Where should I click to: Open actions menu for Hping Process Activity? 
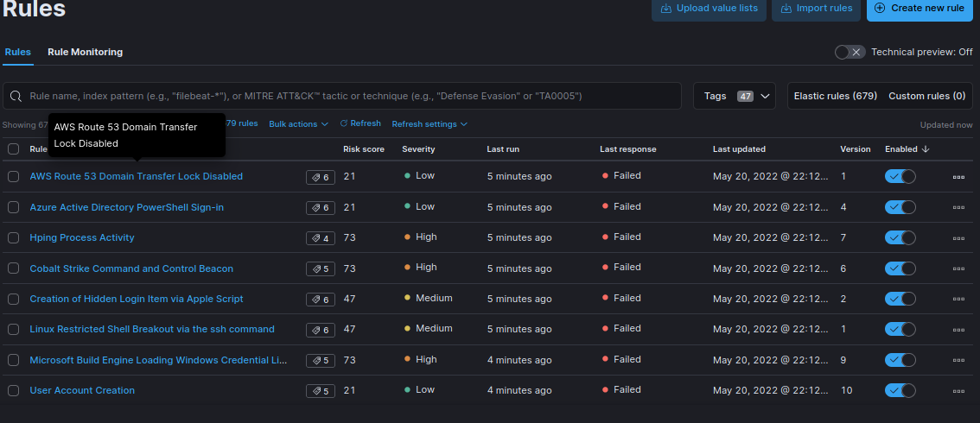958,238
